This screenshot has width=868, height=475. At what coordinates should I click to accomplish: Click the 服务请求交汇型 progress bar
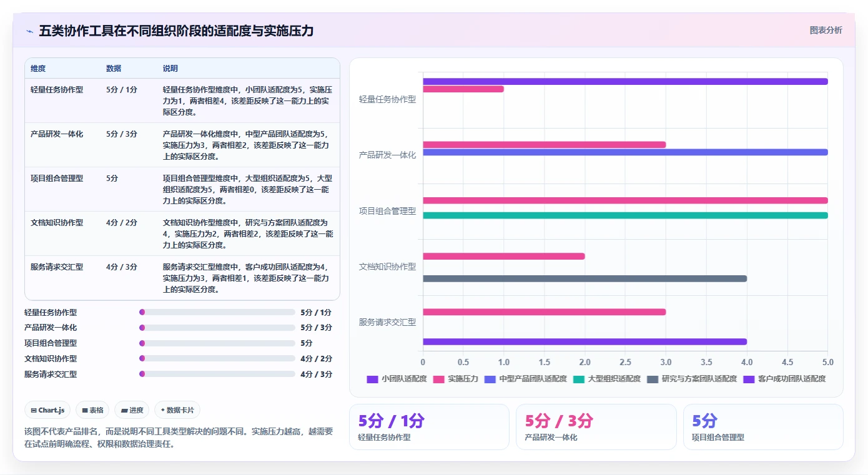(217, 374)
